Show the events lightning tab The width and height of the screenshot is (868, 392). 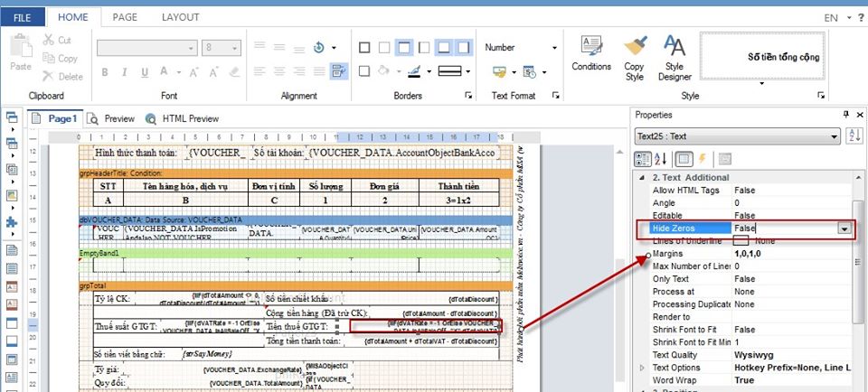tap(702, 159)
